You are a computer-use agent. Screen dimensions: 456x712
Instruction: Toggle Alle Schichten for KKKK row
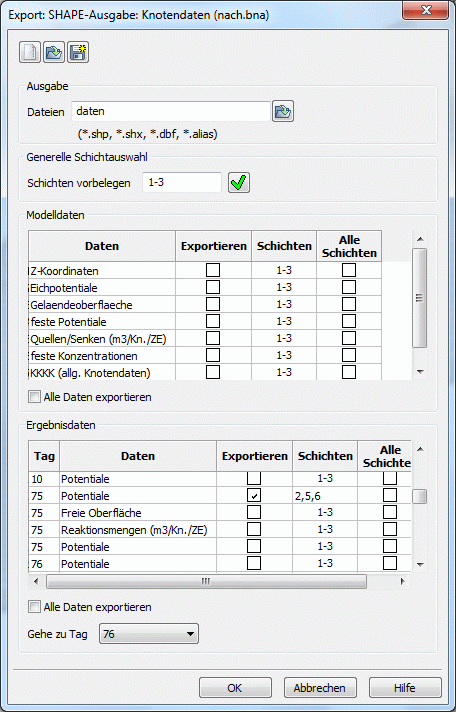[x=349, y=372]
